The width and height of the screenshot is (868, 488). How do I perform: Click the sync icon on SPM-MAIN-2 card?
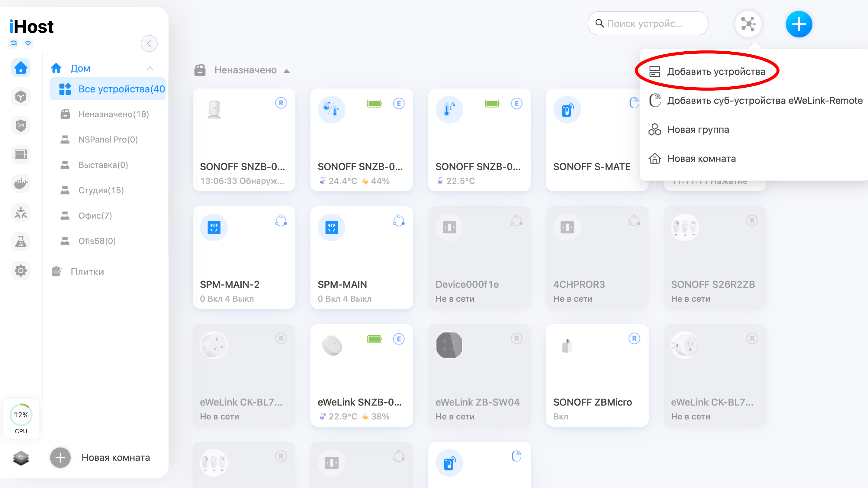(x=281, y=221)
